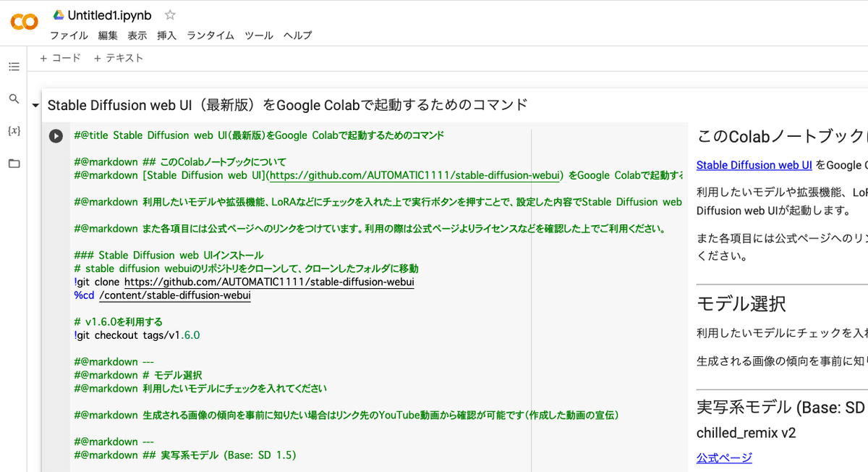Image resolution: width=868 pixels, height=472 pixels.
Task: Click the '# stable diffusion webuiのリポジトリをクローン' comment
Action: 247,269
